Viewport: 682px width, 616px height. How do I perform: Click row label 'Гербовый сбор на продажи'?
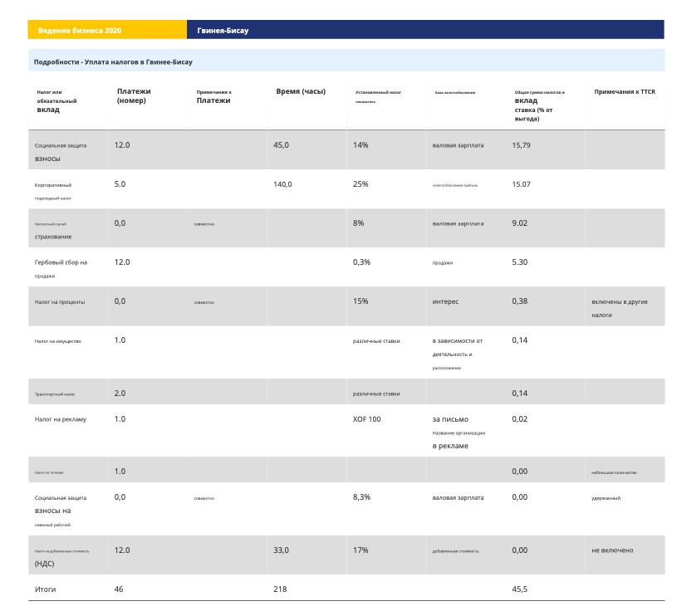point(61,269)
